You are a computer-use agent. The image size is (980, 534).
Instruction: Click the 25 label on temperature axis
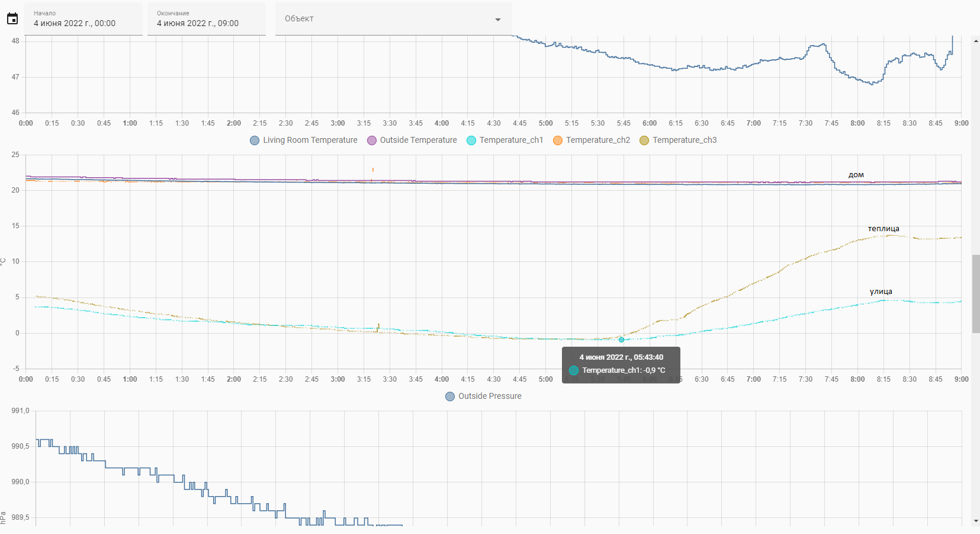click(15, 155)
